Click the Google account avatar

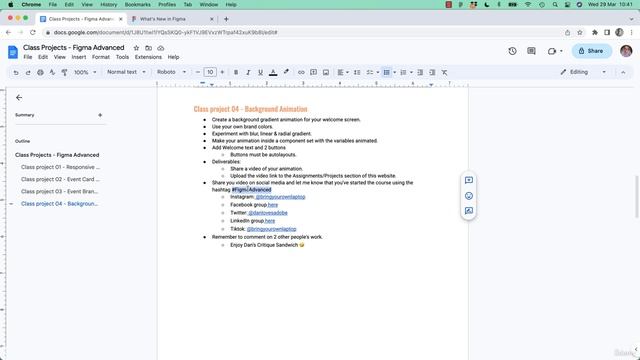point(626,51)
